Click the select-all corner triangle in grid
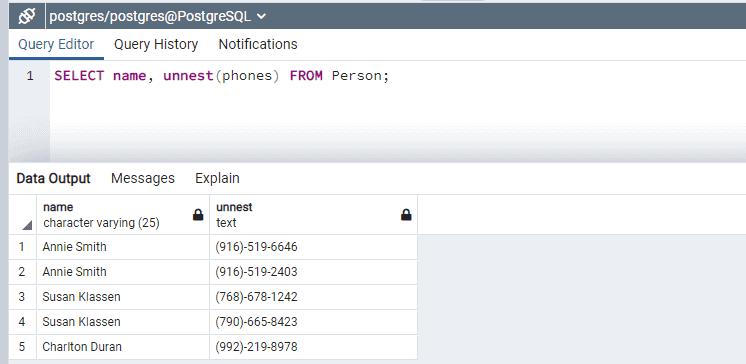 (x=27, y=225)
